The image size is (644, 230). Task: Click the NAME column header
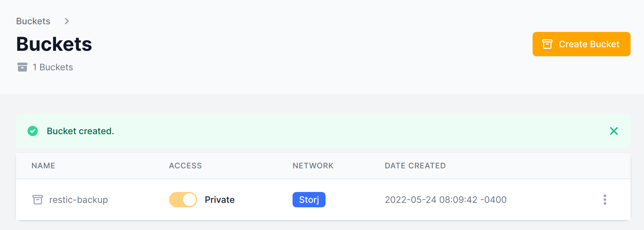43,165
